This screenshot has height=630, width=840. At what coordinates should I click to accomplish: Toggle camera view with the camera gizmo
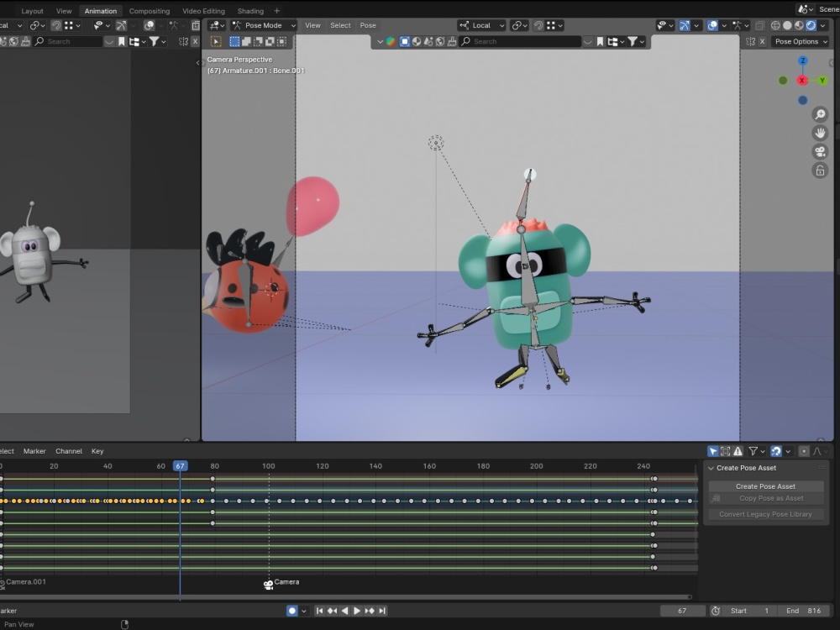click(820, 151)
